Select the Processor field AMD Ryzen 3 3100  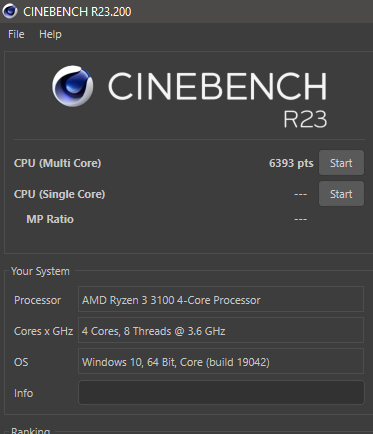click(x=221, y=299)
